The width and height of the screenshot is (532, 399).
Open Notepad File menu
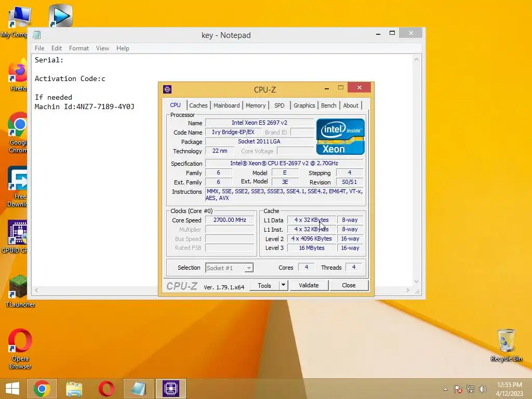click(39, 48)
